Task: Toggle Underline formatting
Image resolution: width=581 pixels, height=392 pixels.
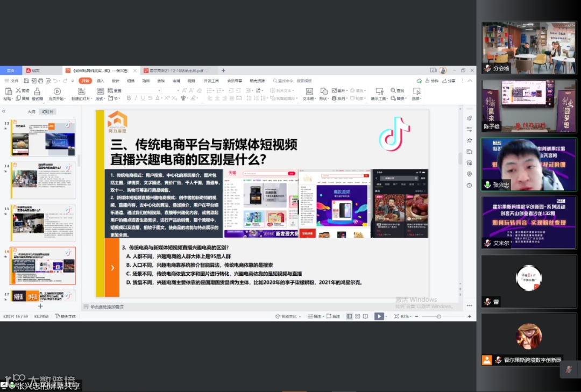Action: click(143, 98)
